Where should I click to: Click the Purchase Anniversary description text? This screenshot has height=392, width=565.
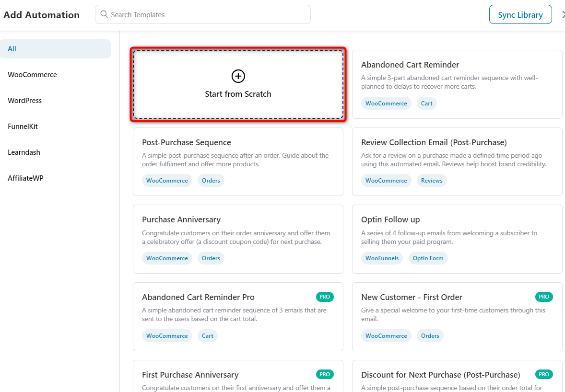pos(236,238)
